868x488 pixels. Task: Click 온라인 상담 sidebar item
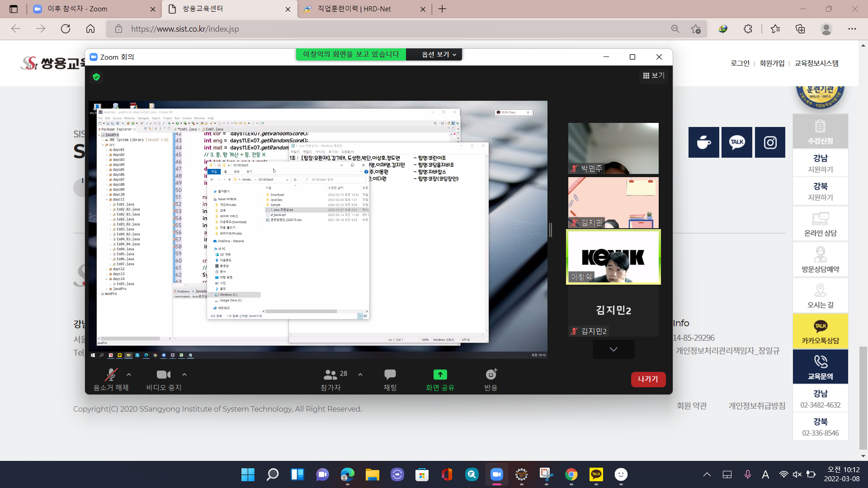(x=821, y=224)
